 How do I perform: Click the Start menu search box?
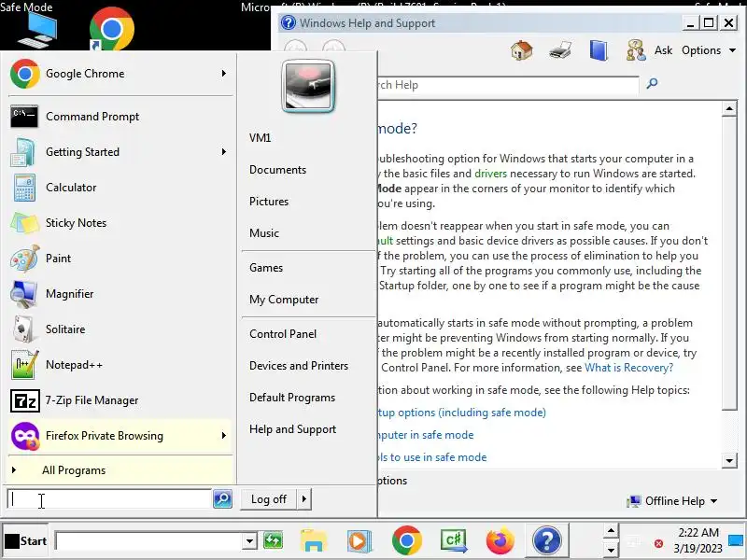[x=109, y=499]
